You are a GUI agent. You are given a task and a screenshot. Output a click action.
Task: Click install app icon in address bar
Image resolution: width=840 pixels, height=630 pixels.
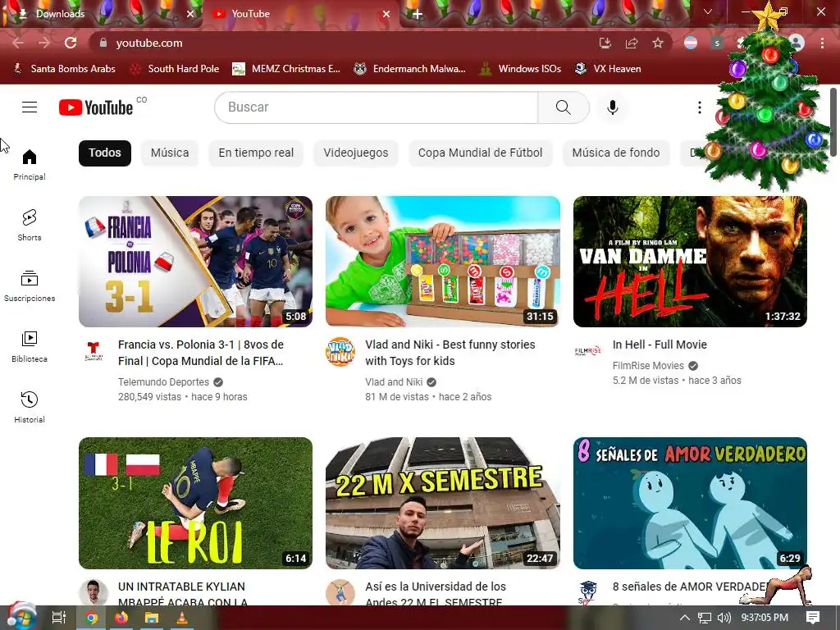pyautogui.click(x=605, y=43)
